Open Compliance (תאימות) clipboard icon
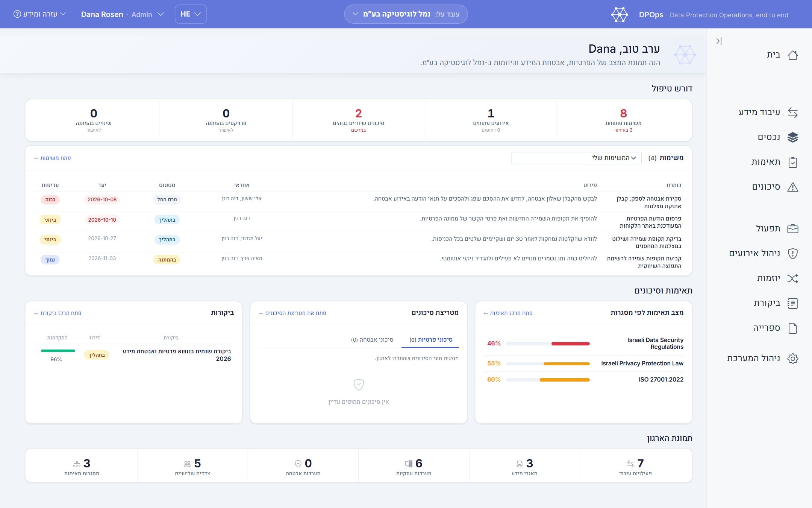Image resolution: width=812 pixels, height=508 pixels. pyautogui.click(x=793, y=162)
